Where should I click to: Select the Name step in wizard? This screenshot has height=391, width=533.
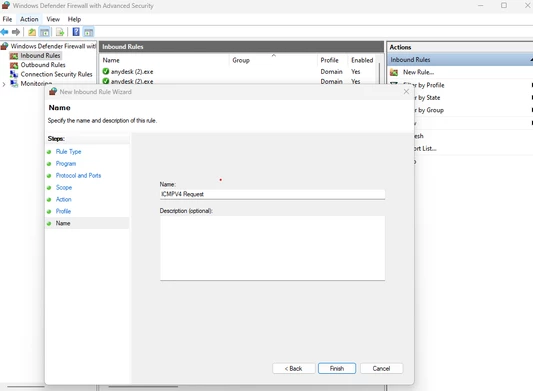(63, 223)
